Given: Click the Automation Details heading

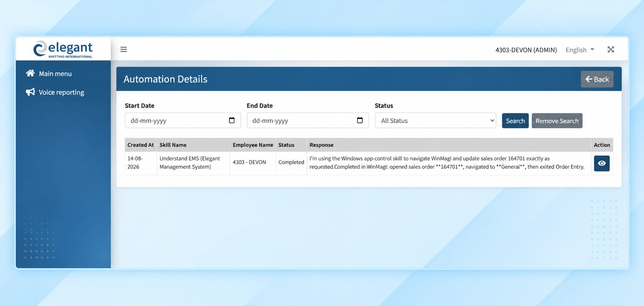Looking at the screenshot, I should 165,79.
